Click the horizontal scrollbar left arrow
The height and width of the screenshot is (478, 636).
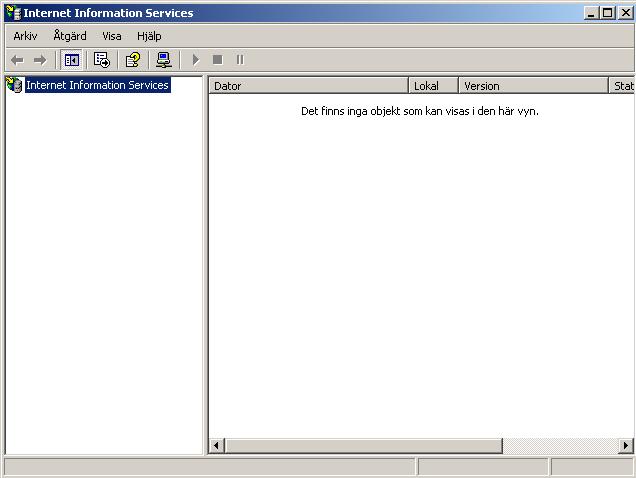217,446
